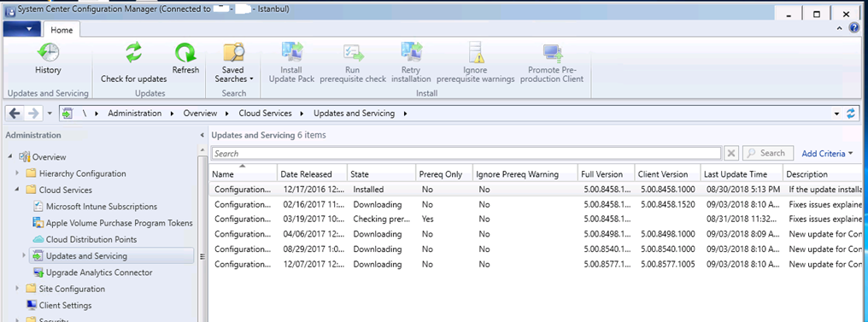
Task: Click the Retry installation icon
Action: [x=411, y=53]
